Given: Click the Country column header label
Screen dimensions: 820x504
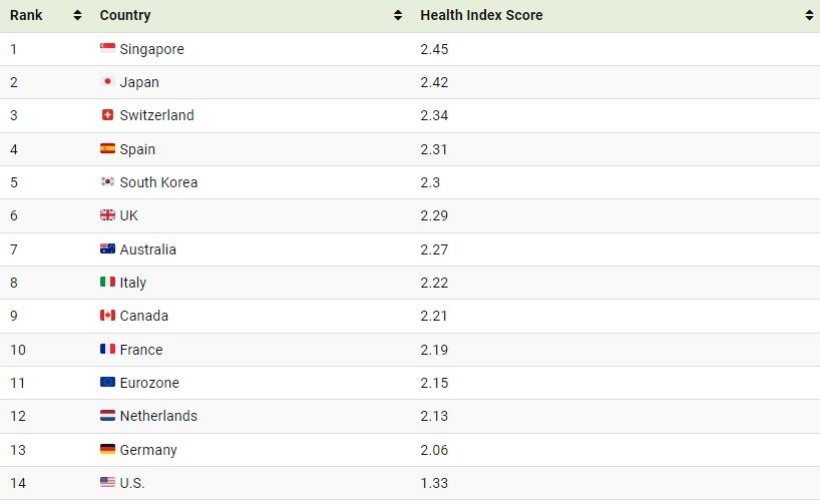Looking at the screenshot, I should point(125,15).
